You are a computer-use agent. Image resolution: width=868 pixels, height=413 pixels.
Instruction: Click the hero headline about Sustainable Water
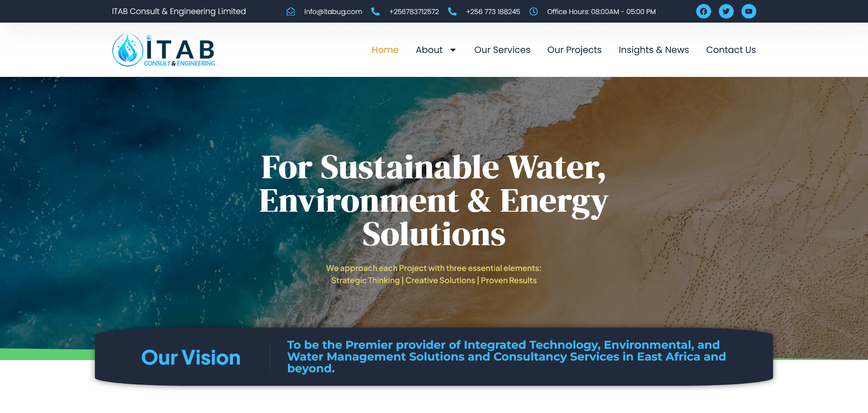pyautogui.click(x=434, y=200)
